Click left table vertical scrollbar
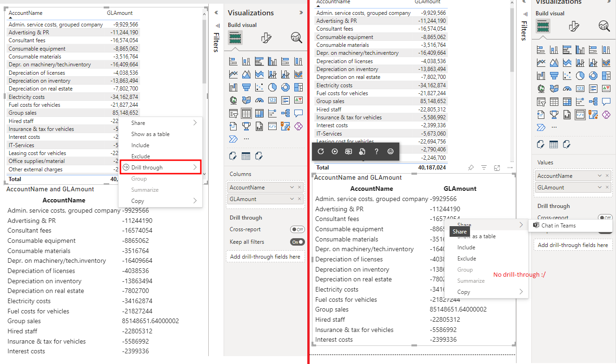The width and height of the screenshot is (616, 364). point(204,52)
